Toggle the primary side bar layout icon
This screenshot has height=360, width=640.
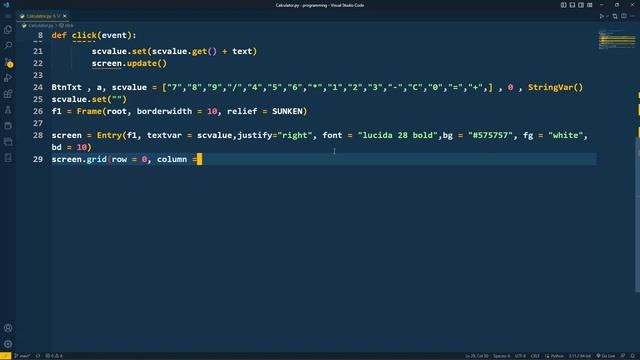coord(563,5)
